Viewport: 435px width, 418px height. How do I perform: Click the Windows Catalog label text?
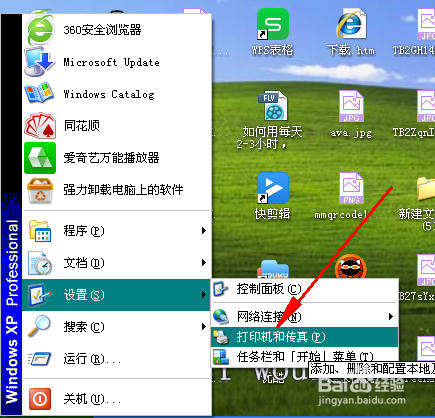(109, 94)
